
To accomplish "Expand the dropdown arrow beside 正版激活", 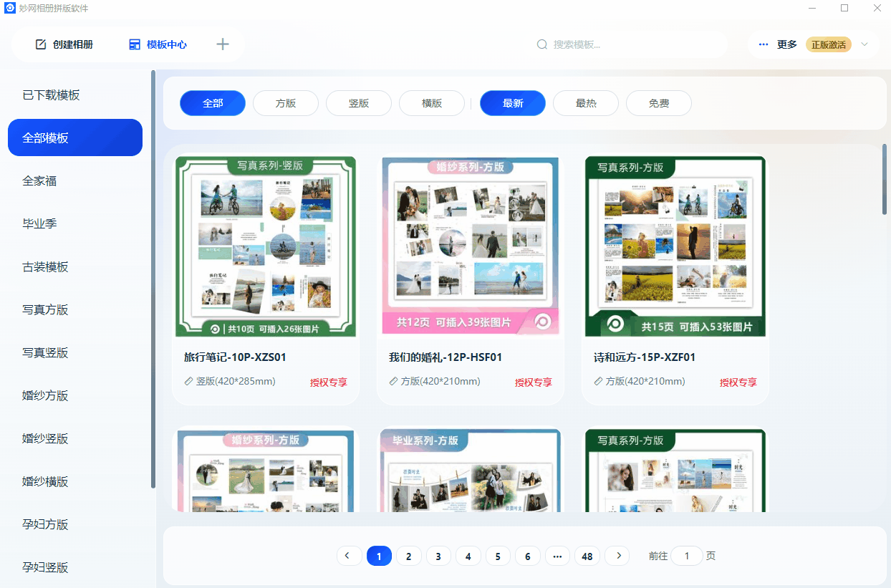I will (x=864, y=44).
